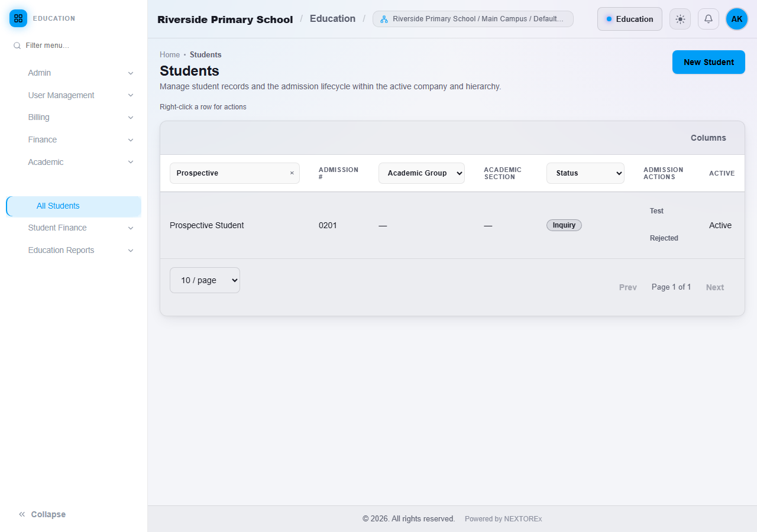
Task: Open the Academic Group filter dropdown
Action: point(422,173)
